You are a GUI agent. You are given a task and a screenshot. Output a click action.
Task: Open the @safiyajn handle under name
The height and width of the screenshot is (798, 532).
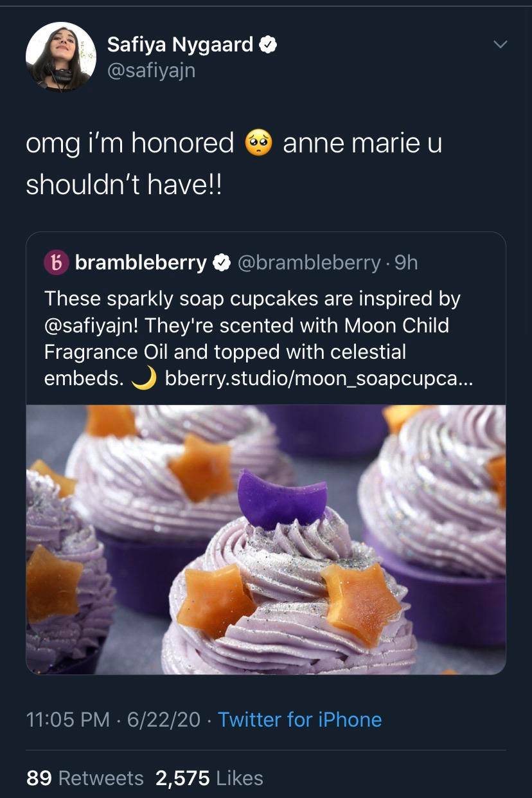tap(151, 70)
